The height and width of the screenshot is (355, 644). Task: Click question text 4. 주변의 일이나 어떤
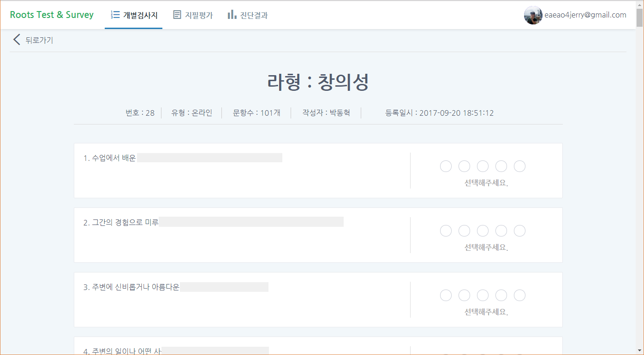[122, 351]
